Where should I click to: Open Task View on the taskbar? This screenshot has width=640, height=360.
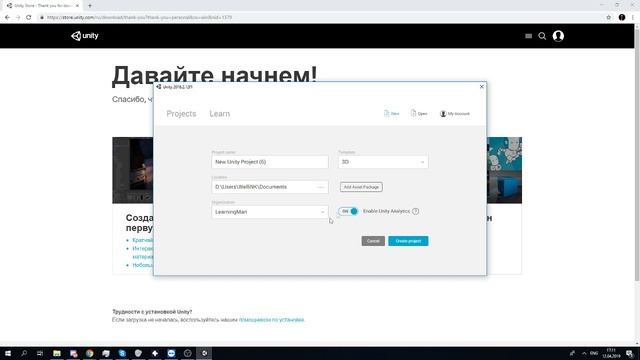point(40,353)
